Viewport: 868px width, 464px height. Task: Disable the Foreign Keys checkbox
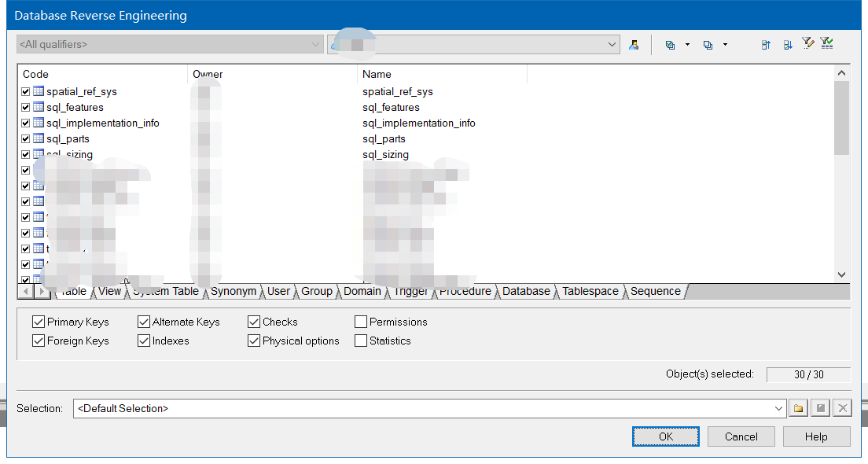(x=38, y=341)
